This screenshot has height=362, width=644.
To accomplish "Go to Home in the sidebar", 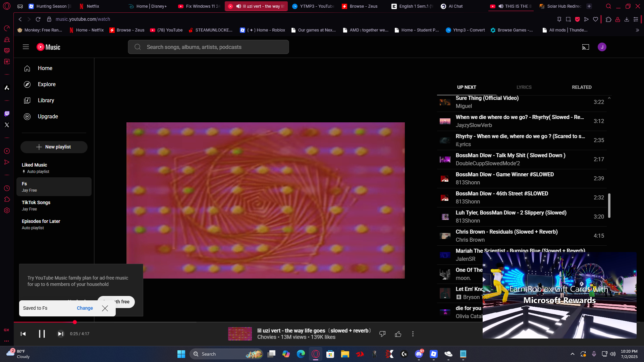I will tap(54, 68).
